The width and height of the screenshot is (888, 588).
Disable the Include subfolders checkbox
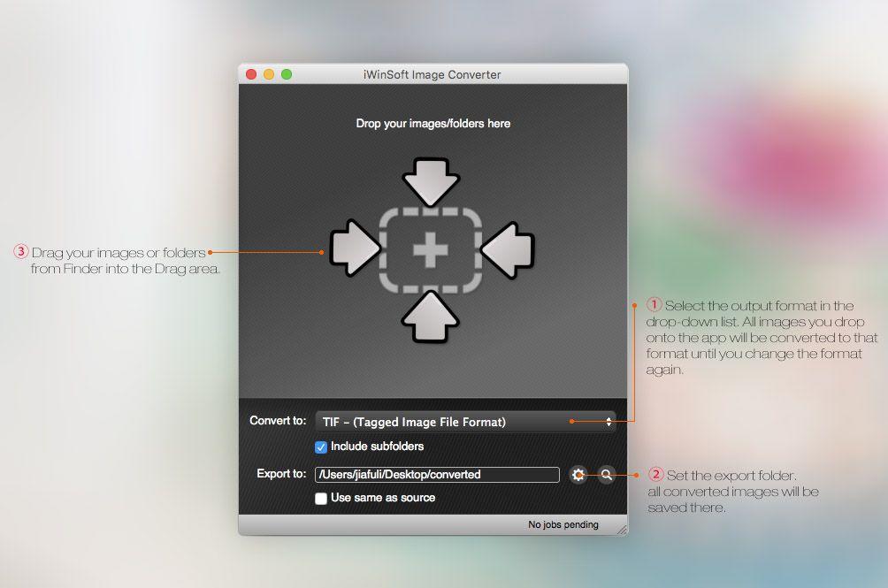[x=321, y=447]
